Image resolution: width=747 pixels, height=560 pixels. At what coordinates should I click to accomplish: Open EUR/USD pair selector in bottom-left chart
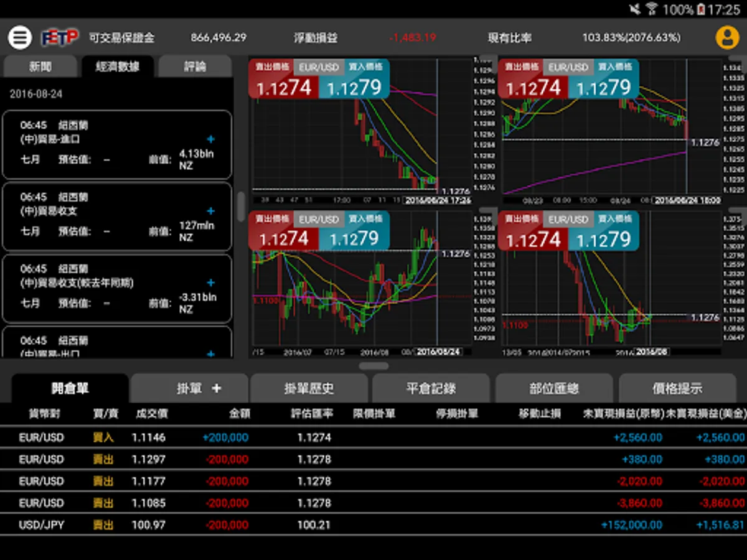pos(319,218)
